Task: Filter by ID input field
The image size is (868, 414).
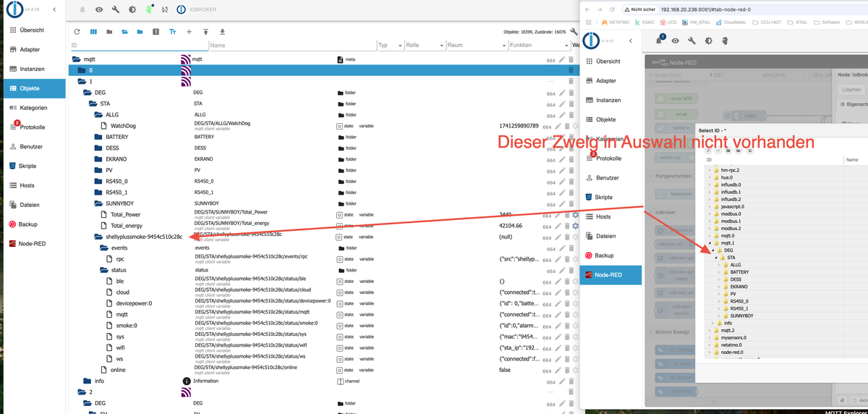Action: click(138, 45)
